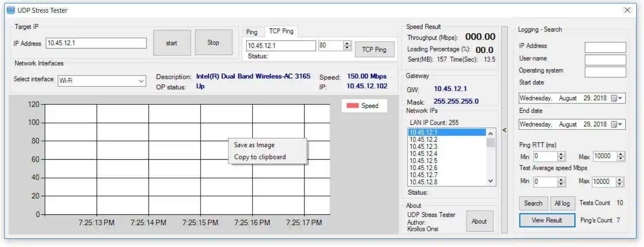Click the Search button in Logging
The width and height of the screenshot is (644, 247).
coord(533,203)
